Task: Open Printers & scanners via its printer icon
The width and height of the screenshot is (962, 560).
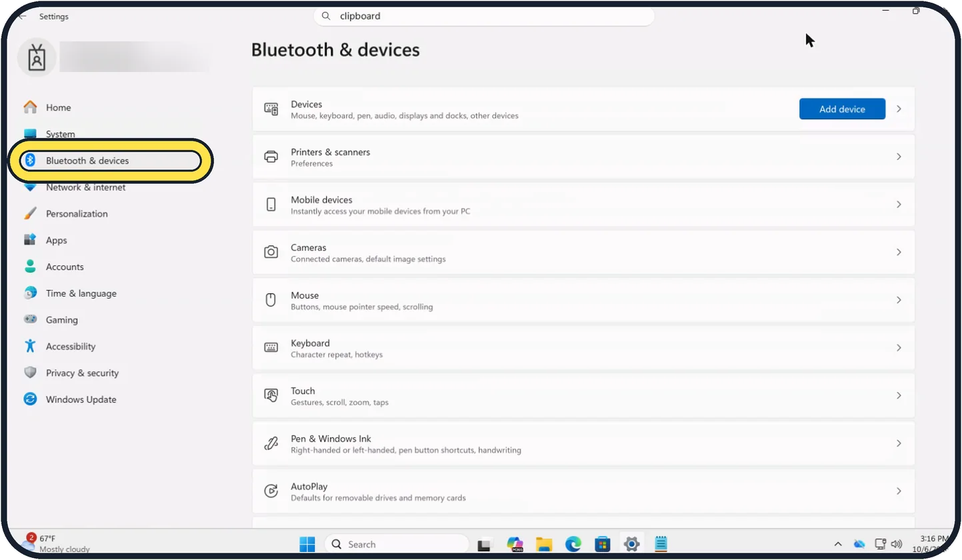Action: coord(271,157)
